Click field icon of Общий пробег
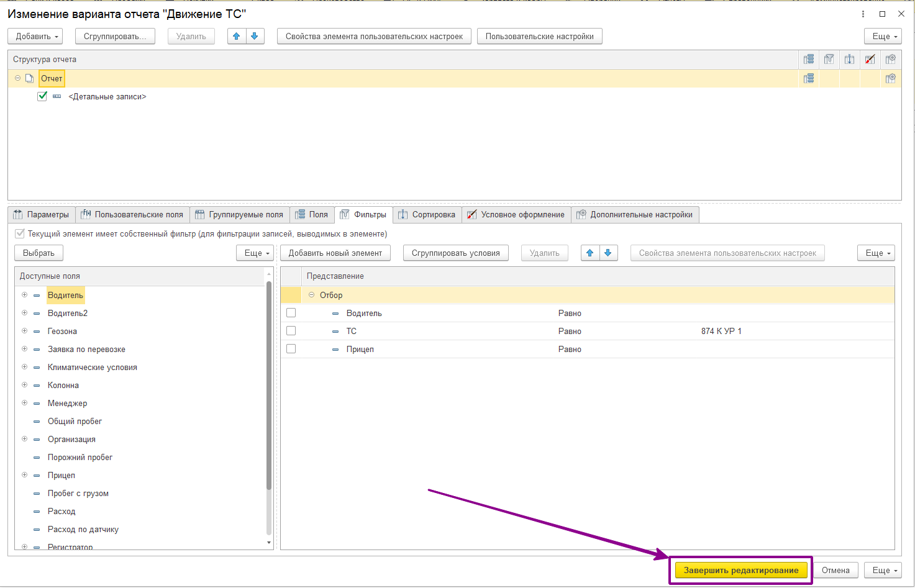Image resolution: width=915 pixels, height=588 pixels. (37, 422)
